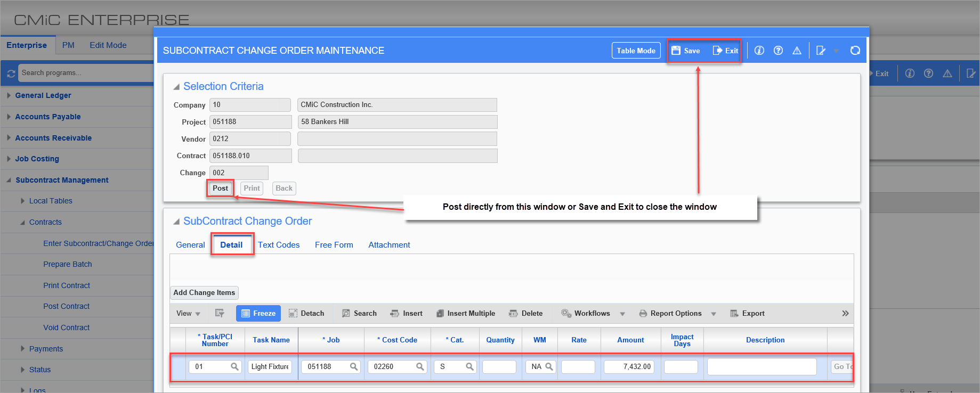Sort by the Cost Code column header
980x393 pixels.
(x=397, y=340)
